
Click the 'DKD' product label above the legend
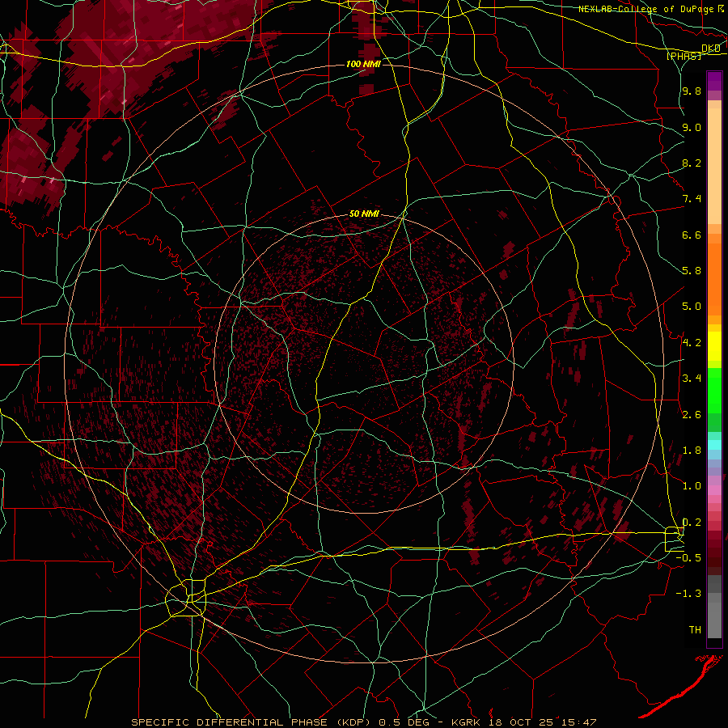[711, 48]
